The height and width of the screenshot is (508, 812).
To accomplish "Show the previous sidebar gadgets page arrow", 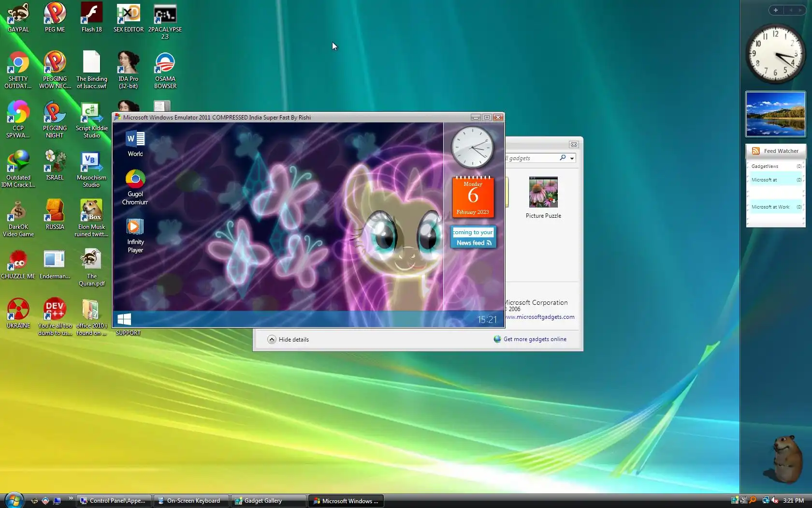I will tap(791, 10).
